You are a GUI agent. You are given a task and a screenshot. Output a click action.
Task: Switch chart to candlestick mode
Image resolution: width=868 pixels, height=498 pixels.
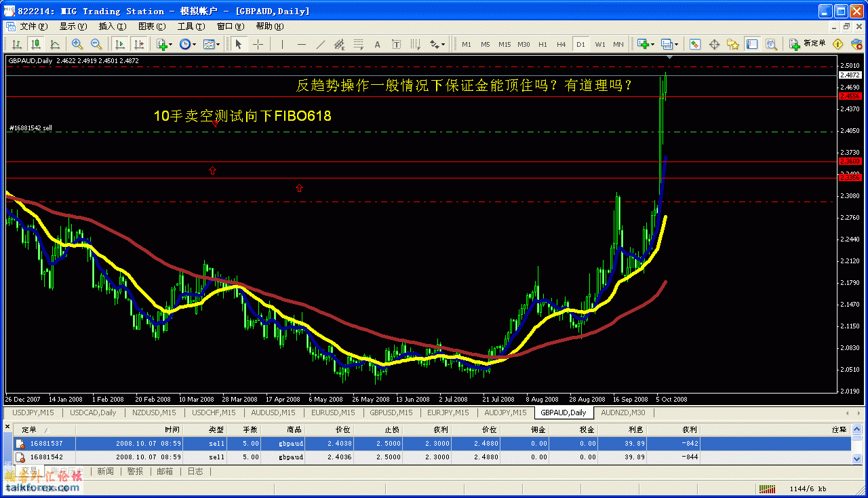click(x=35, y=44)
